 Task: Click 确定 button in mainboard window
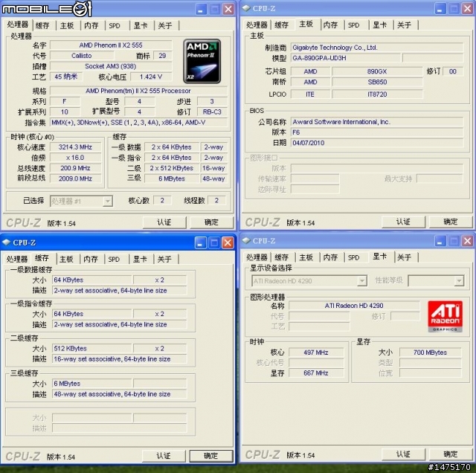pyautogui.click(x=451, y=222)
